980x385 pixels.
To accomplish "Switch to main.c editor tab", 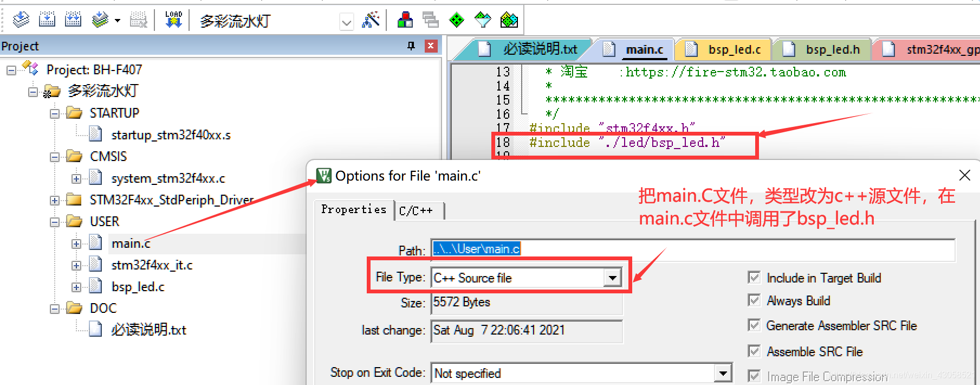I will (x=635, y=49).
